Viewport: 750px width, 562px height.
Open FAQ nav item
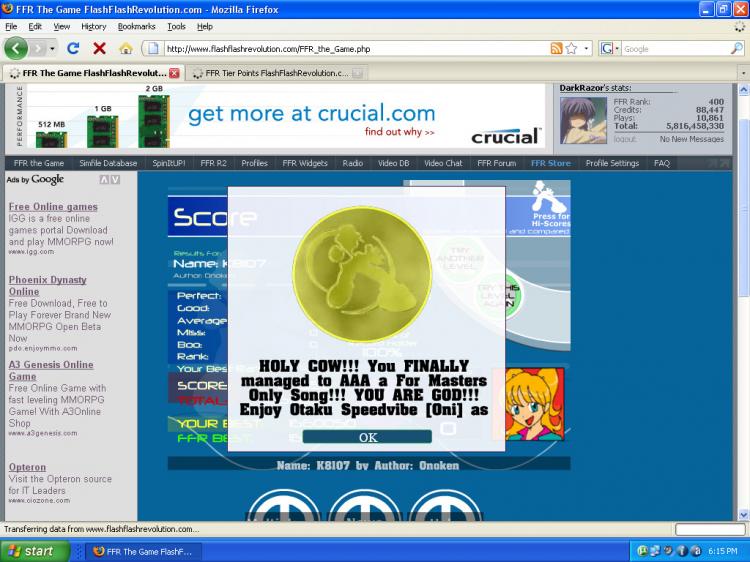pos(662,163)
